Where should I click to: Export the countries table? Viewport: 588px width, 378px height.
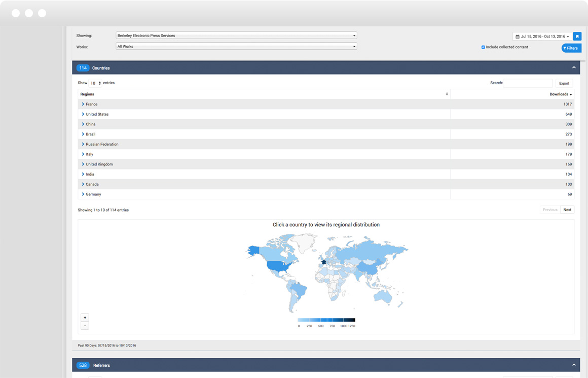564,83
